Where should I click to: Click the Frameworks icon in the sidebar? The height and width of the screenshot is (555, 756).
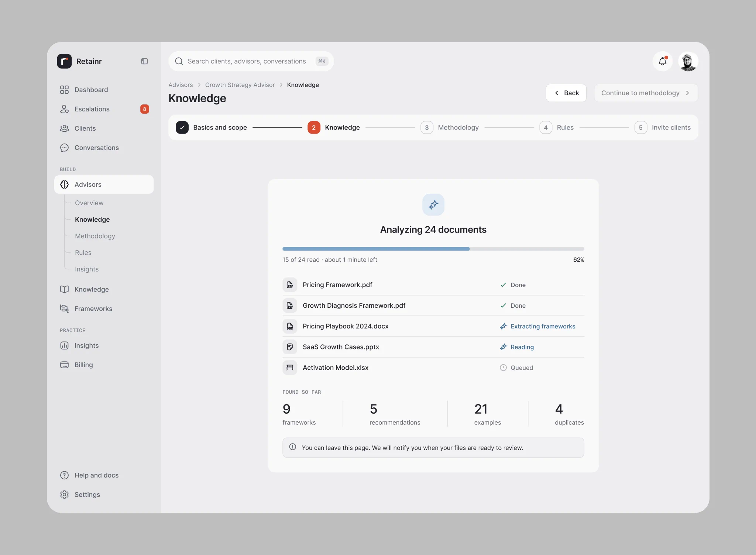click(x=64, y=308)
